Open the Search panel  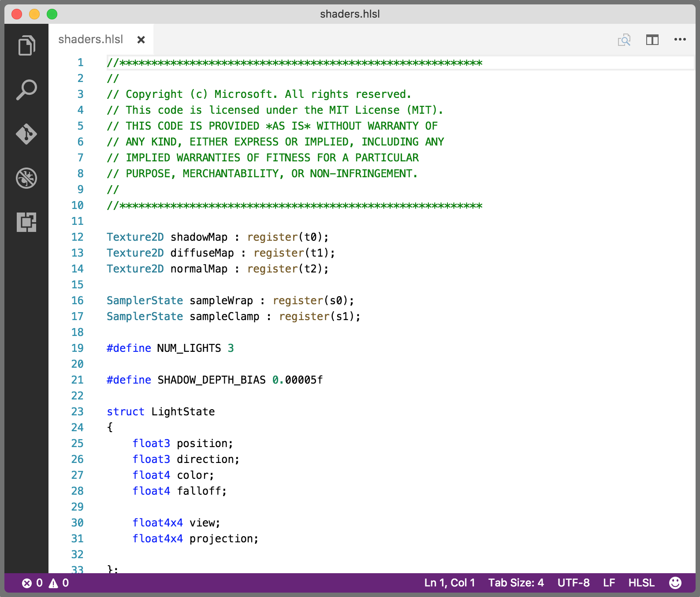coord(26,90)
